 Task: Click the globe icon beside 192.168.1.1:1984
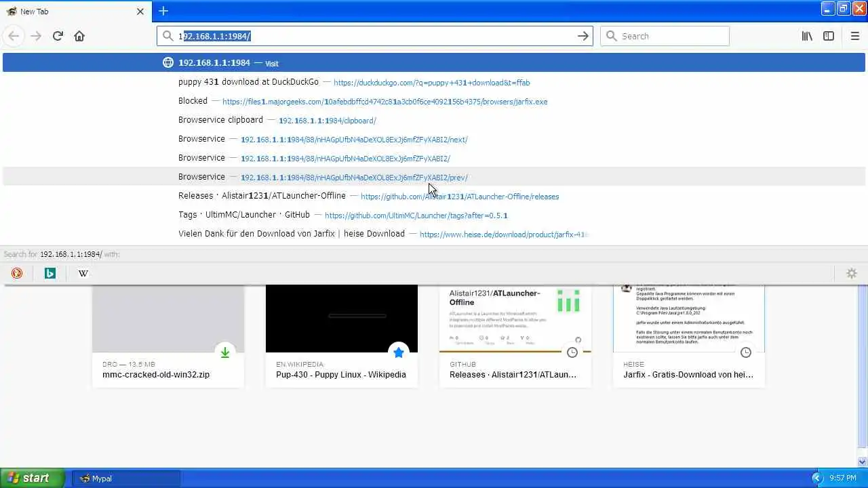click(168, 63)
